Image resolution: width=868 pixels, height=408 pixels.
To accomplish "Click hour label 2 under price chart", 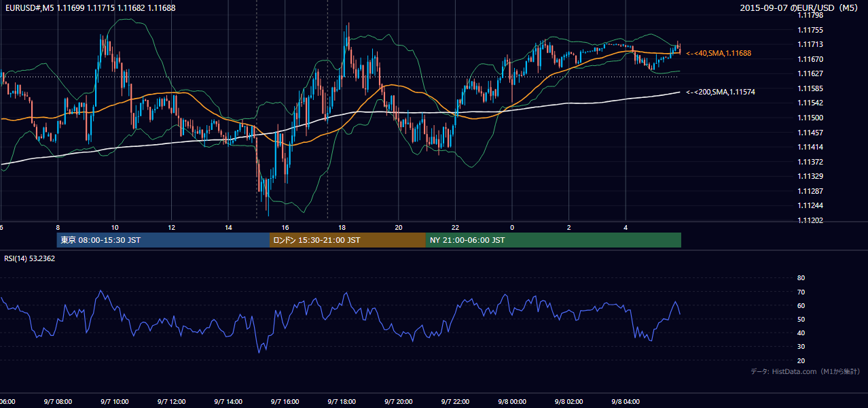I will pos(569,227).
